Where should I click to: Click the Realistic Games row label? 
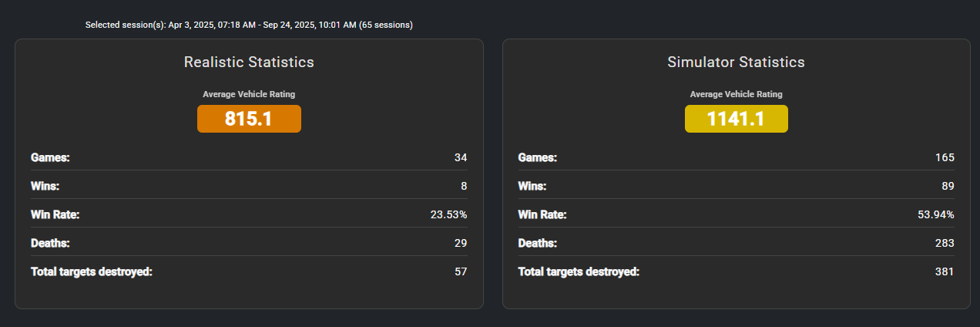50,157
